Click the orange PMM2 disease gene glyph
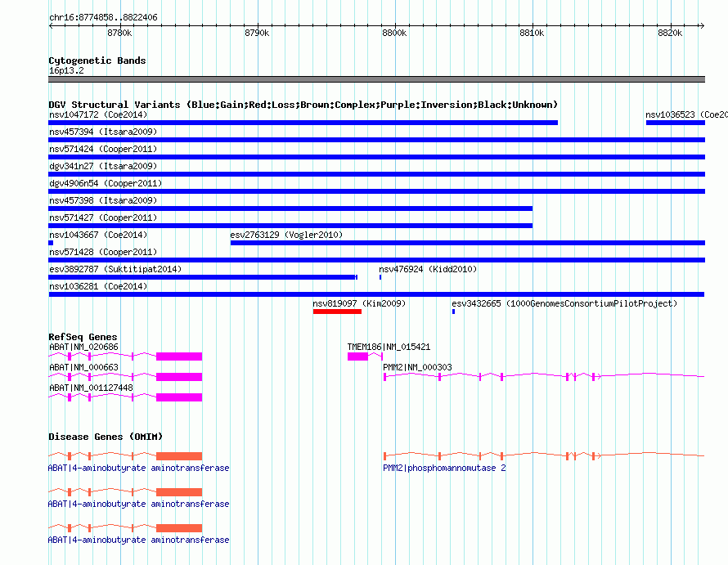The image size is (728, 565). [544, 456]
